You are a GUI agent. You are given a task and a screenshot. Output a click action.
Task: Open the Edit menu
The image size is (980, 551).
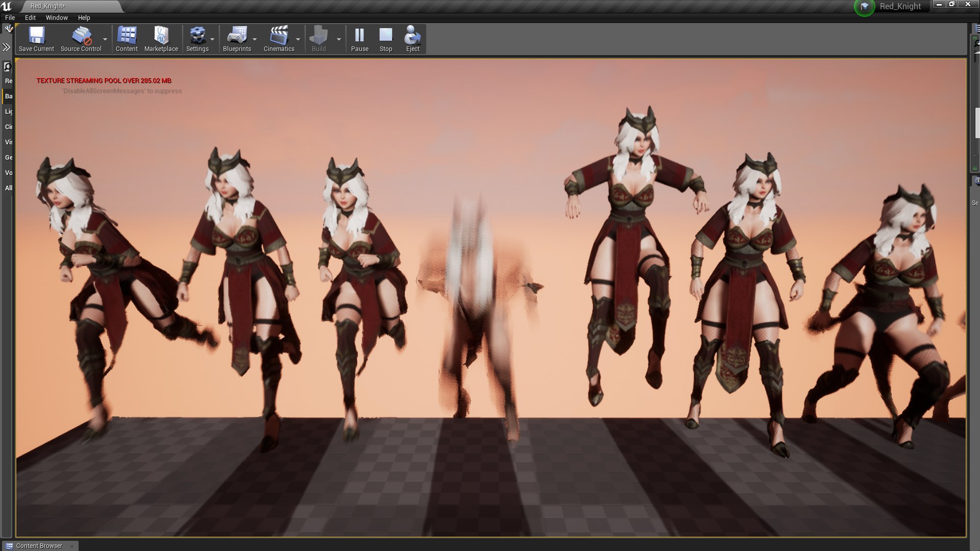pyautogui.click(x=30, y=17)
